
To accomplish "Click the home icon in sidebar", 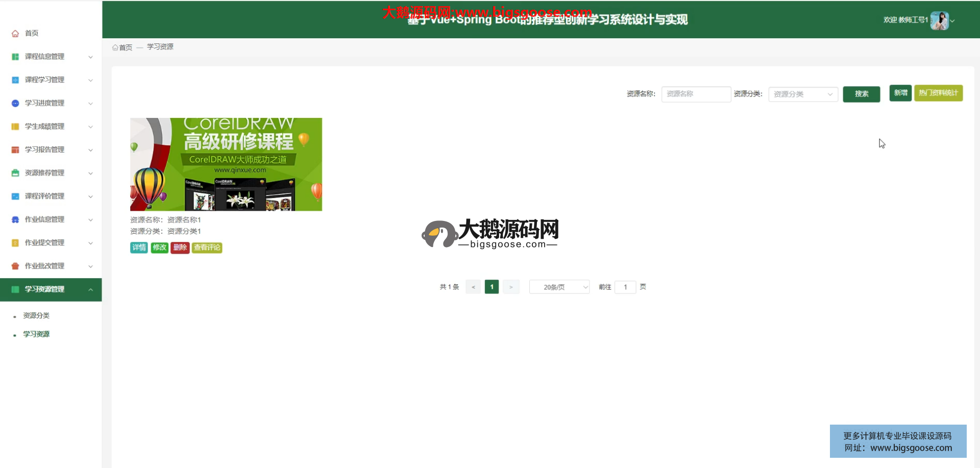I will click(15, 34).
